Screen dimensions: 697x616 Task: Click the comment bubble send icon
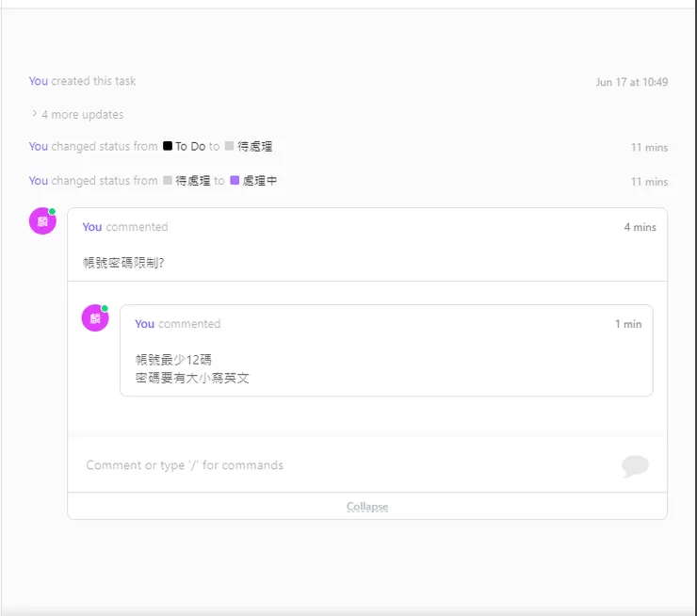(x=635, y=466)
